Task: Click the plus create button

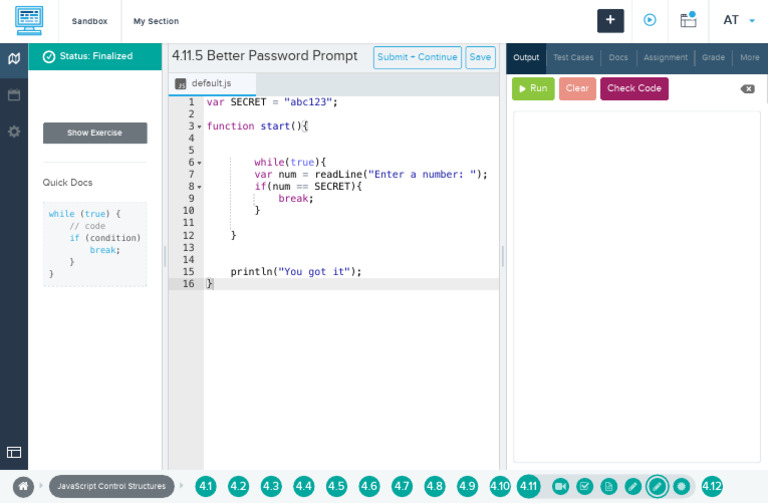Action: [x=611, y=20]
